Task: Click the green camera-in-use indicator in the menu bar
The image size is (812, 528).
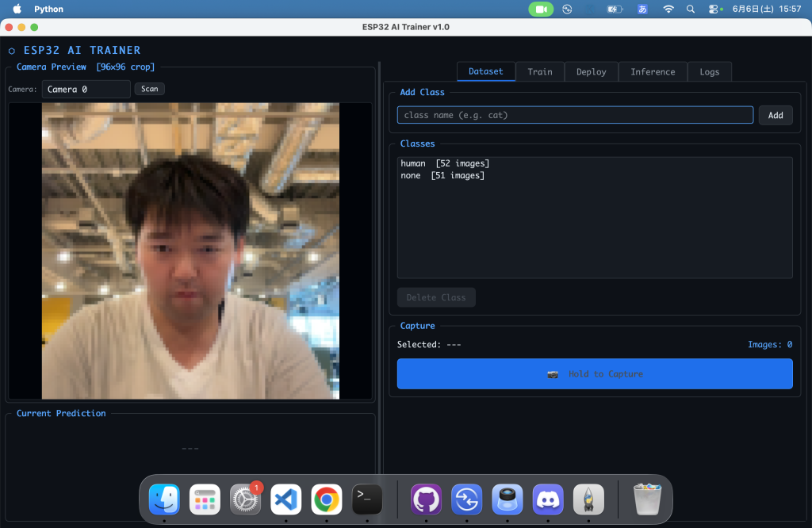Action: (541, 9)
